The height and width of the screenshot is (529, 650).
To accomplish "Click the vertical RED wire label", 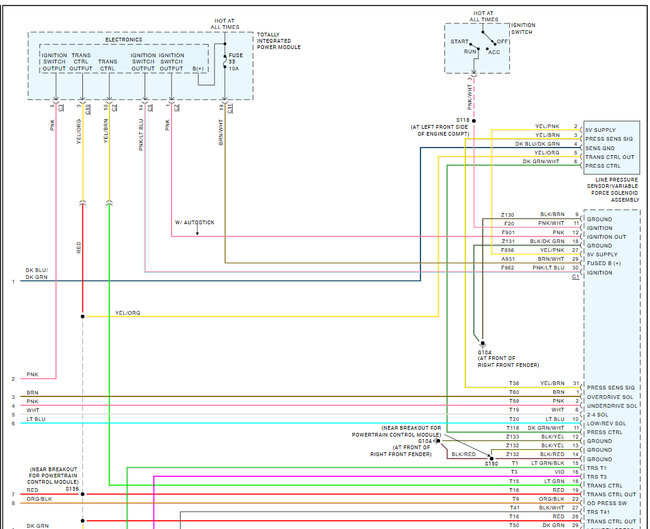I will pos(79,248).
